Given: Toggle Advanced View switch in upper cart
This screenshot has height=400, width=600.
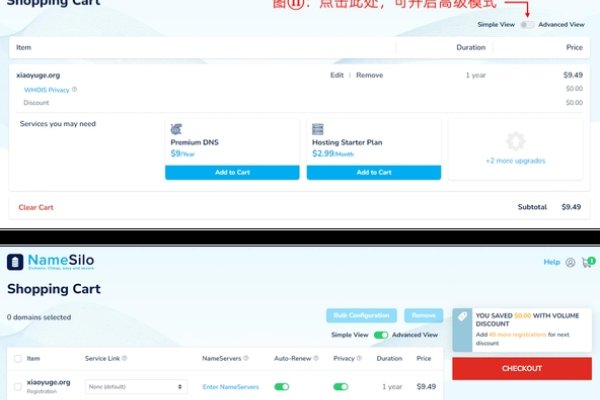Looking at the screenshot, I should [527, 24].
